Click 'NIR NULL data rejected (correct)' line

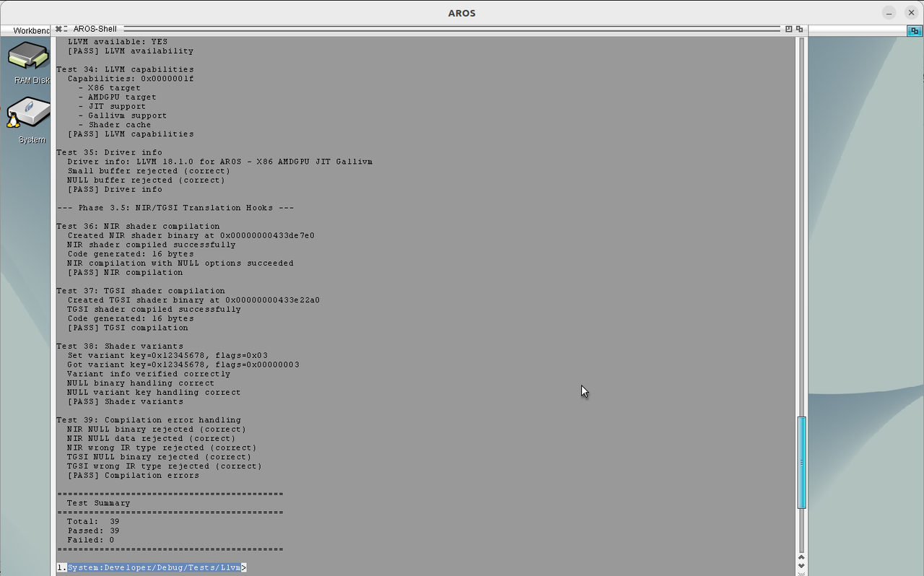click(x=152, y=439)
